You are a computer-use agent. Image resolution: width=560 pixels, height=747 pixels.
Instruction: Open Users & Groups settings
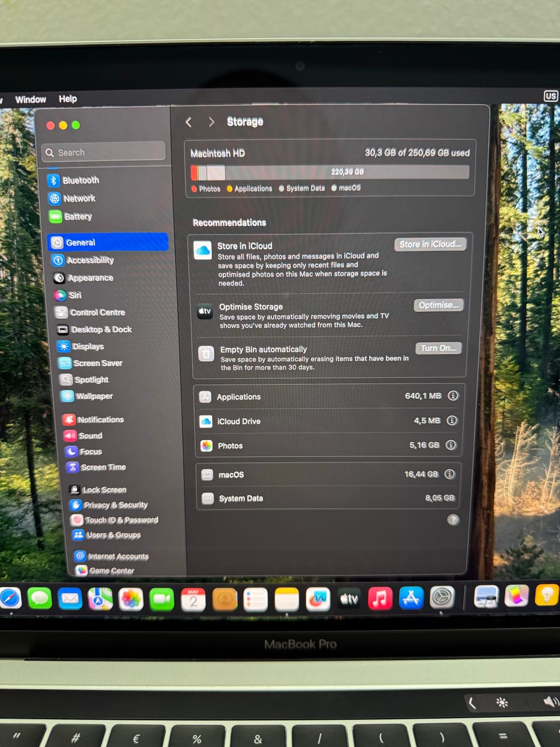107,535
